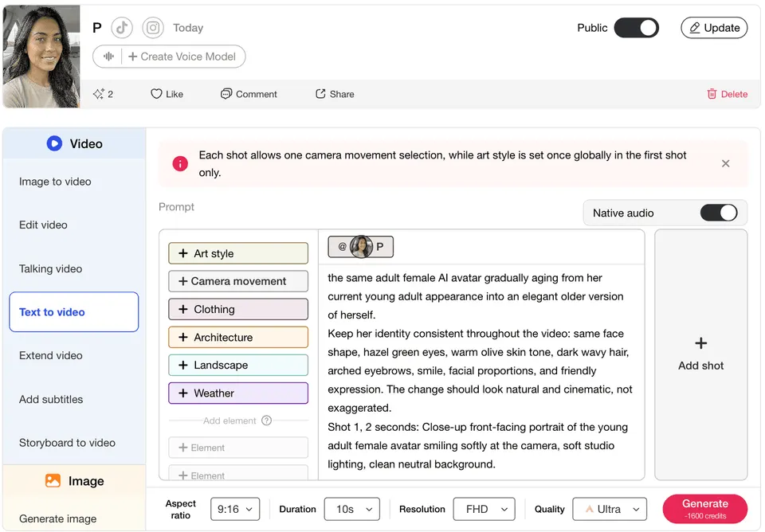This screenshot has width=765, height=532.
Task: Open comments via the speech bubble icon
Action: 226,94
